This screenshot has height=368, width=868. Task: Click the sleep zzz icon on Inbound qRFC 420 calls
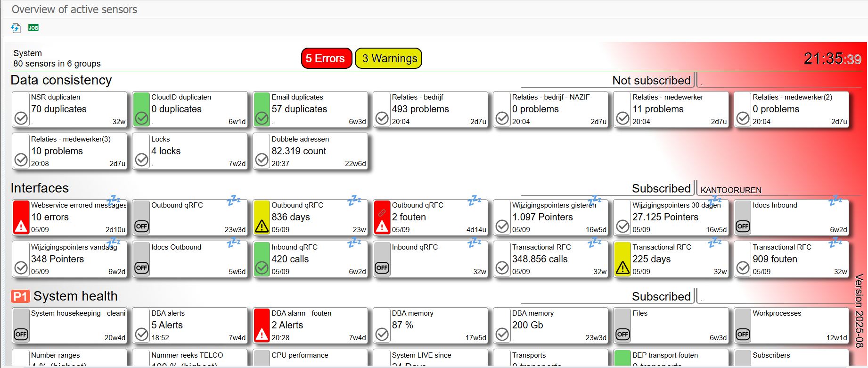click(354, 243)
